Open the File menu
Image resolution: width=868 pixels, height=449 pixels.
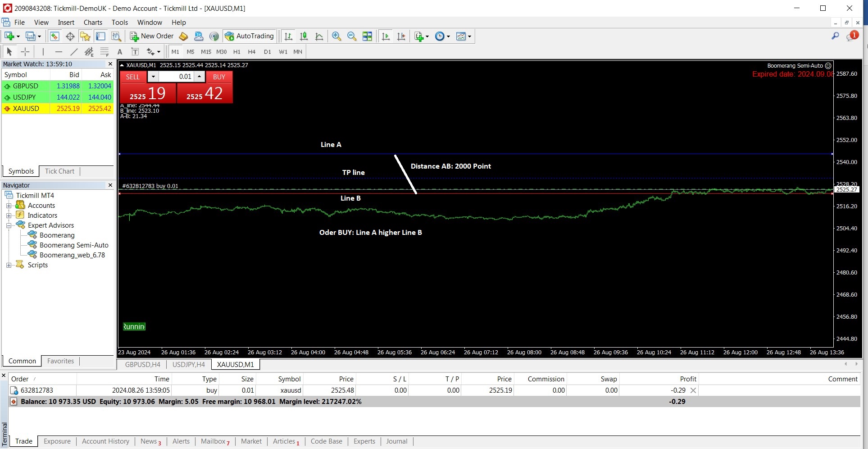pyautogui.click(x=19, y=22)
